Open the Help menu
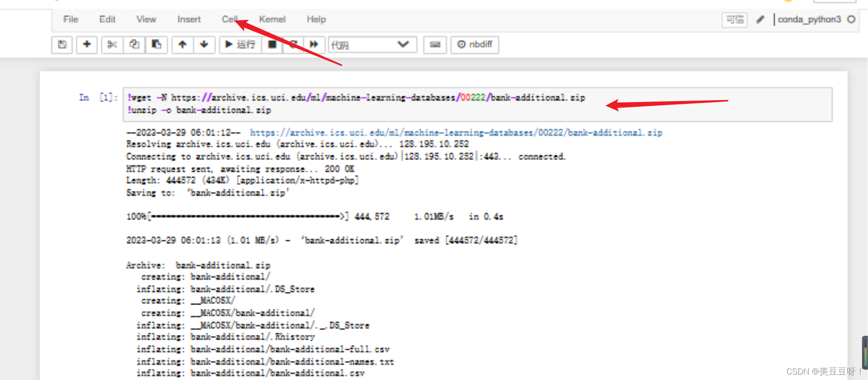 316,19
